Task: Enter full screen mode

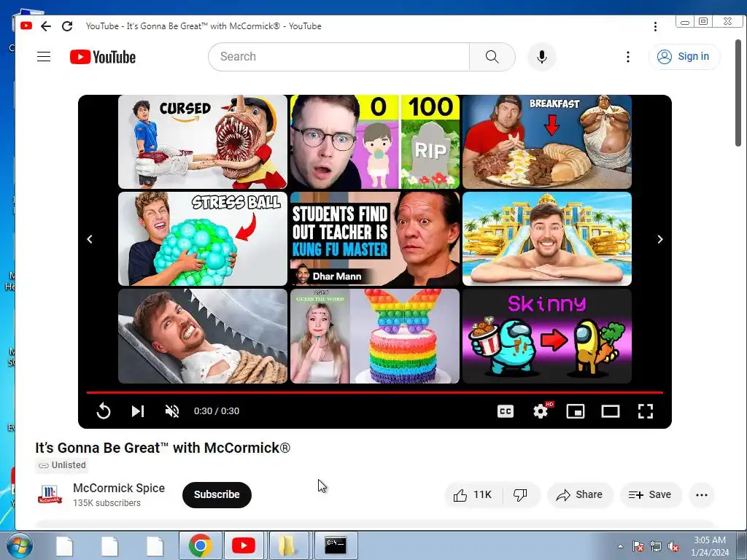Action: coord(646,411)
